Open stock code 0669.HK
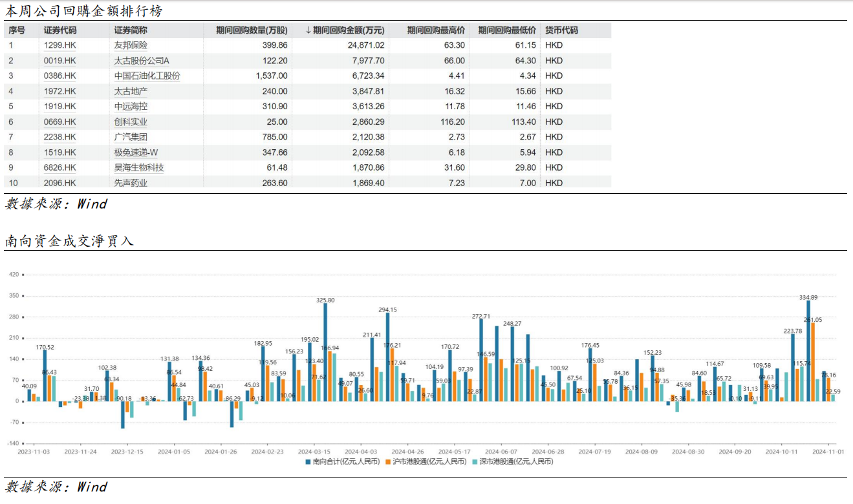 click(59, 121)
